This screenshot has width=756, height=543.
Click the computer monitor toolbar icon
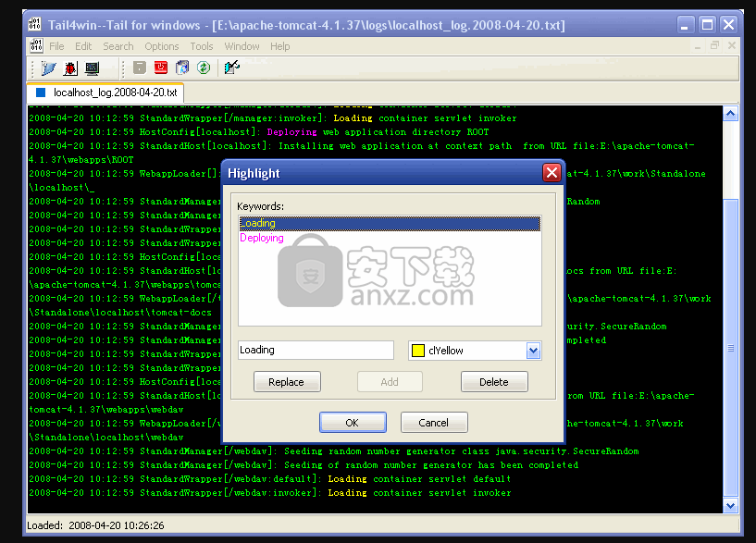pos(92,68)
